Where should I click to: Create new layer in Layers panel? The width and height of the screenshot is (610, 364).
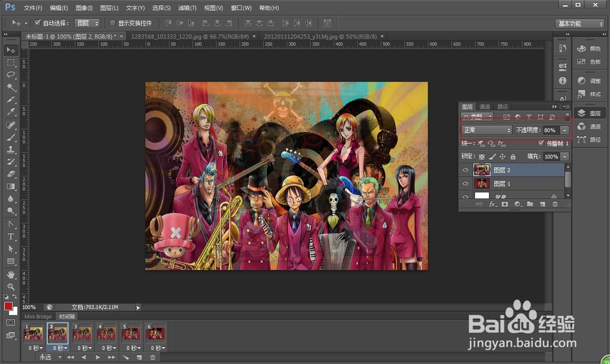542,204
